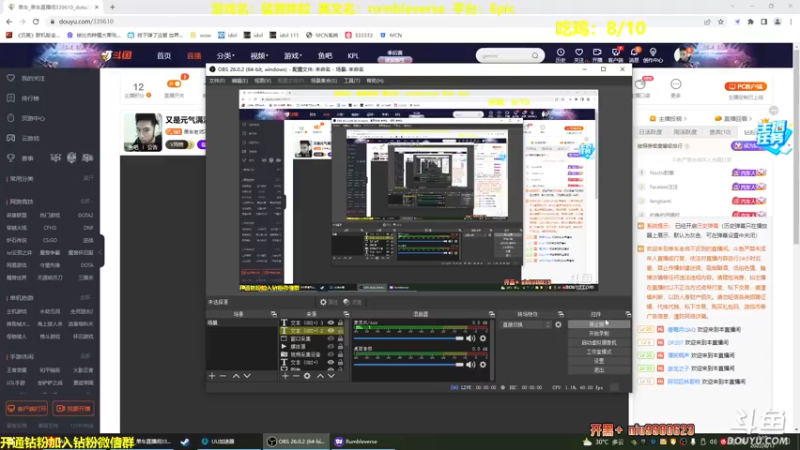This screenshot has height=450, width=800.
Task: Start the OBS virtual camera
Action: (598, 342)
